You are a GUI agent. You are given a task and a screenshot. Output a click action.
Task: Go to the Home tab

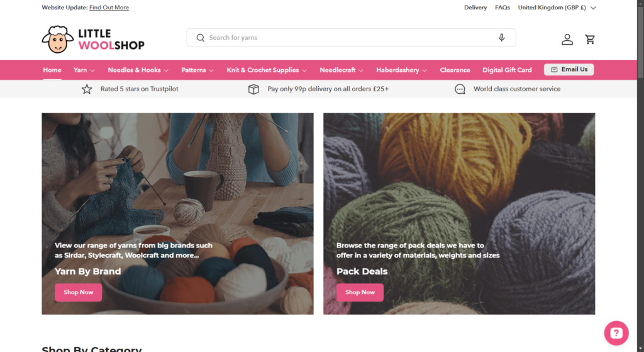(x=52, y=71)
